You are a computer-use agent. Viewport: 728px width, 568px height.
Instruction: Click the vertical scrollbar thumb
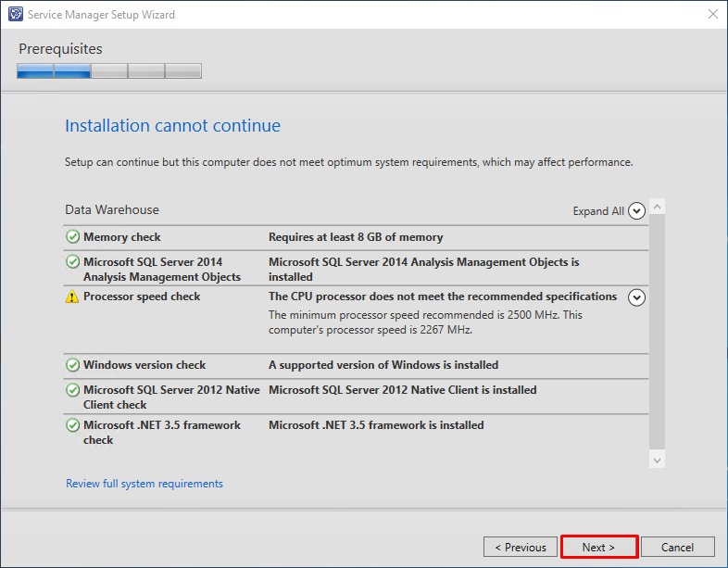(657, 332)
